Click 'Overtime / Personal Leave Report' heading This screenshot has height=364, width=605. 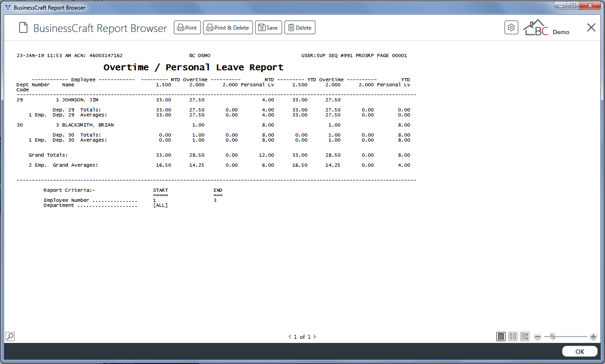point(193,68)
